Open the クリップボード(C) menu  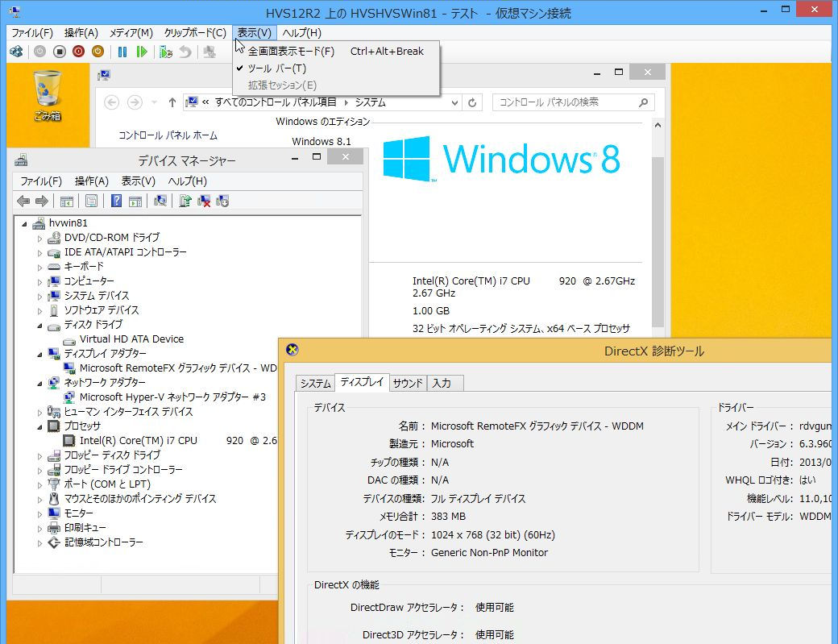(195, 33)
